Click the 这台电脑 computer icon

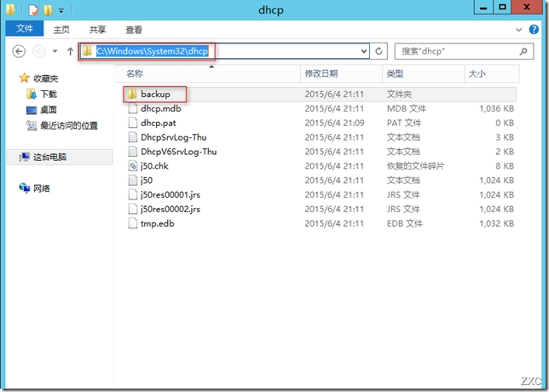pos(24,157)
